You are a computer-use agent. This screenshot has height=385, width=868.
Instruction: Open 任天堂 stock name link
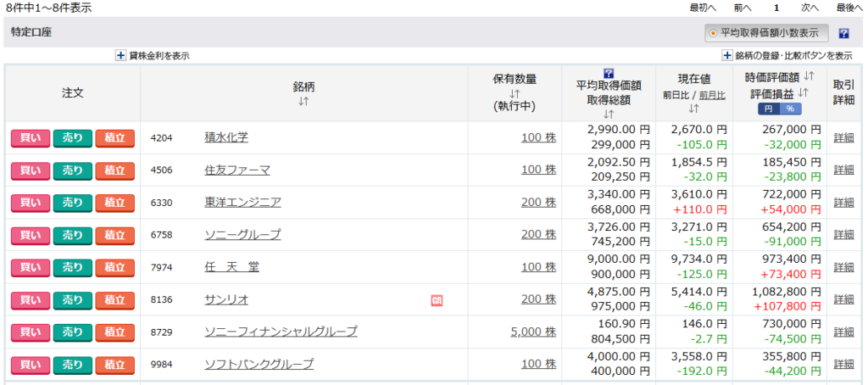point(231,267)
